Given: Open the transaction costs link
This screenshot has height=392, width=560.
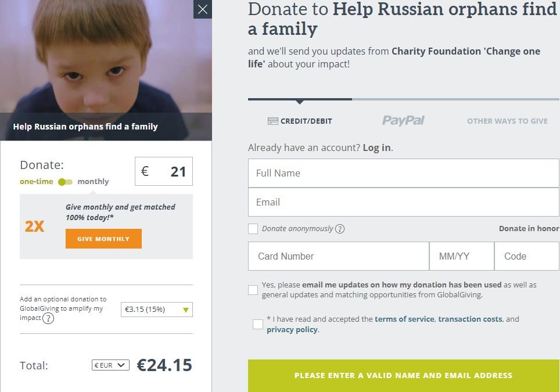Looking at the screenshot, I should pos(470,319).
